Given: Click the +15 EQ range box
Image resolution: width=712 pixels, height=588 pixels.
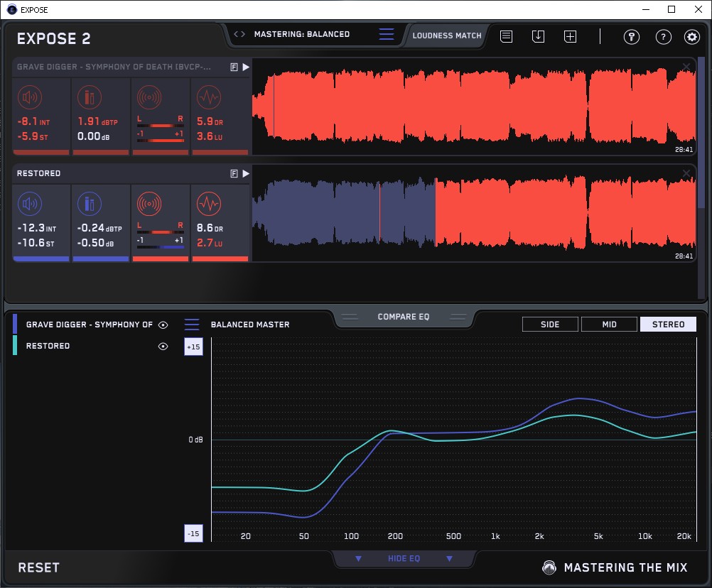Looking at the screenshot, I should coord(193,347).
